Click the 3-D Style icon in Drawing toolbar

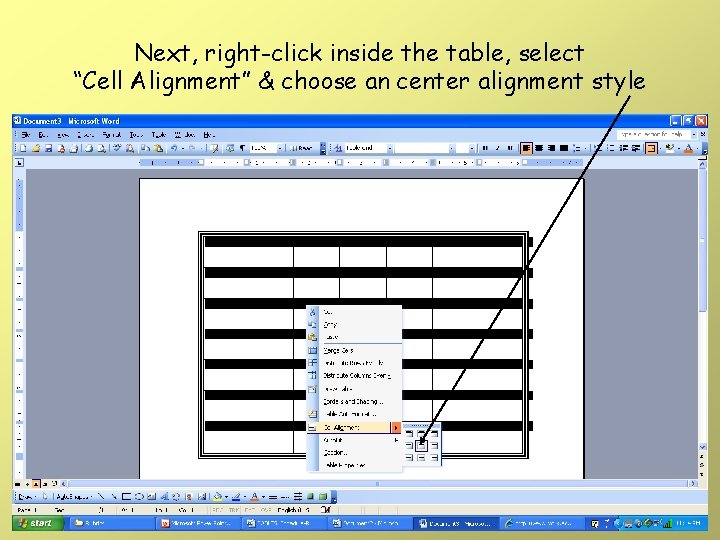(323, 496)
